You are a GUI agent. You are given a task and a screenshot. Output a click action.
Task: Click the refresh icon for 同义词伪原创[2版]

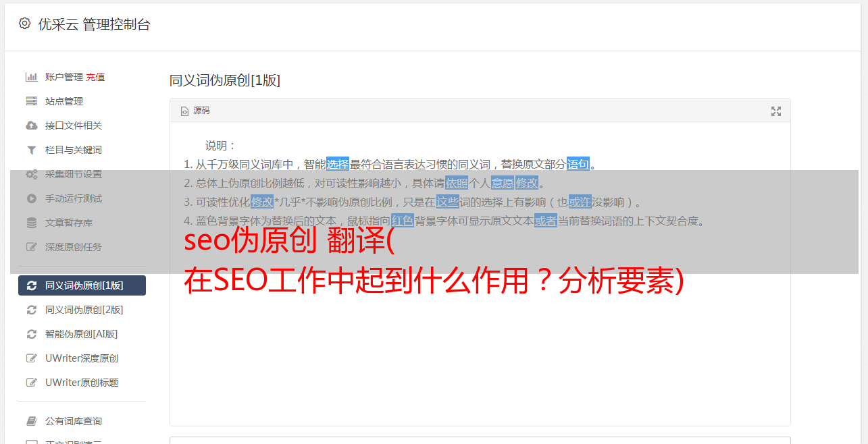(x=31, y=310)
